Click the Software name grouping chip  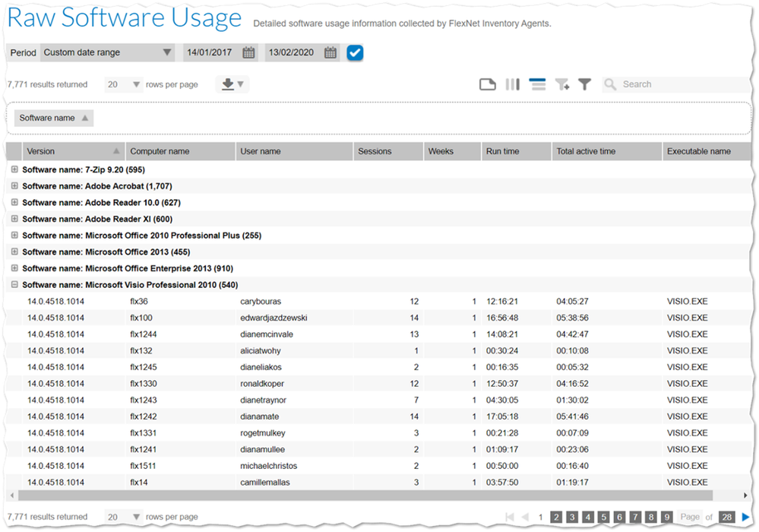click(52, 118)
